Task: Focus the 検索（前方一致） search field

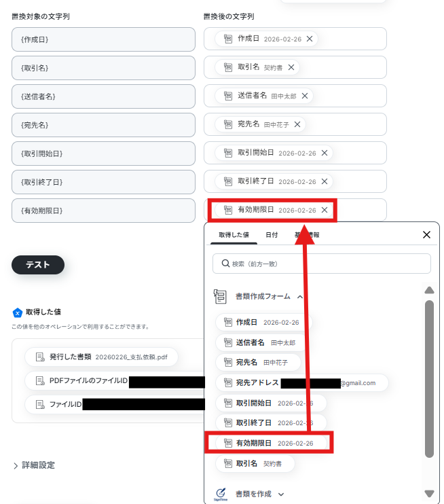Action: (x=322, y=264)
